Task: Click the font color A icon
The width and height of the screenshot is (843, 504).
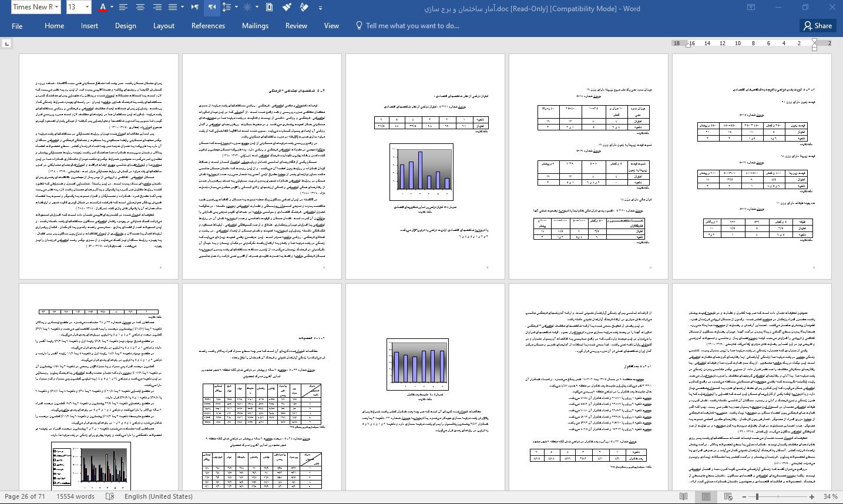Action: click(x=103, y=7)
